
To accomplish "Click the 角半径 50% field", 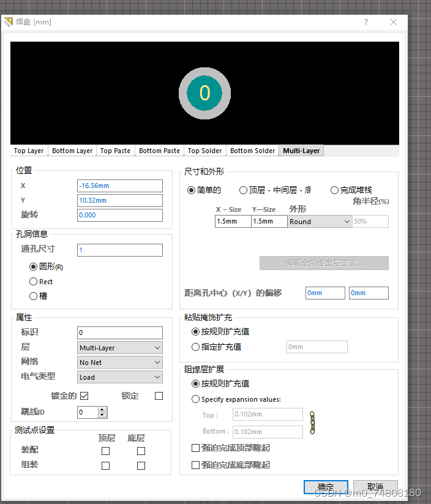I will 370,222.
